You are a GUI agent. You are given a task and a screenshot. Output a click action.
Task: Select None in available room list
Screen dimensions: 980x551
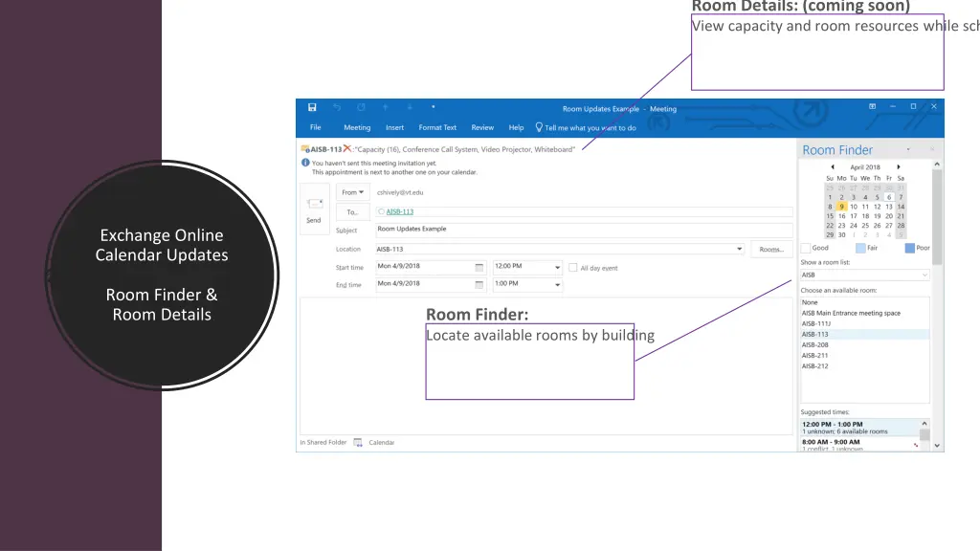tap(864, 302)
